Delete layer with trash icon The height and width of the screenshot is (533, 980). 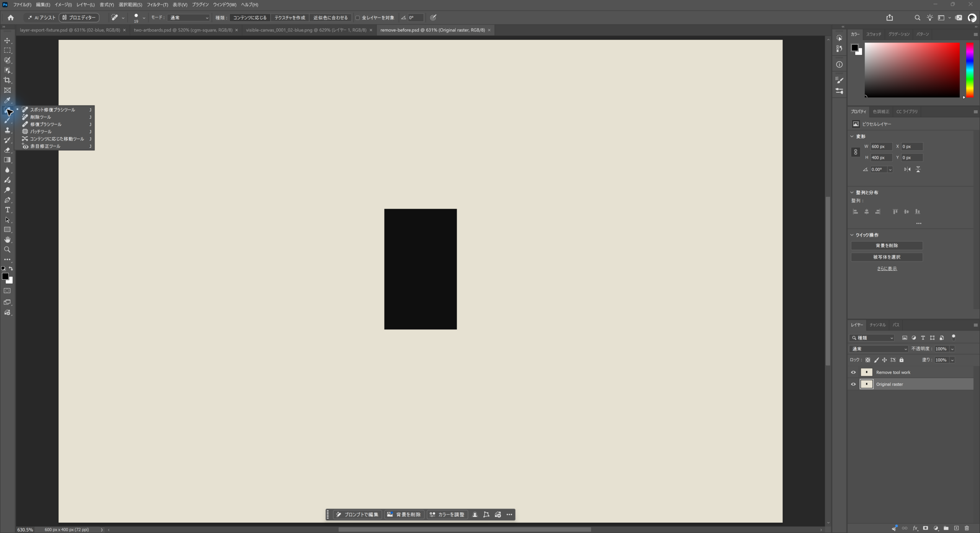click(x=967, y=528)
